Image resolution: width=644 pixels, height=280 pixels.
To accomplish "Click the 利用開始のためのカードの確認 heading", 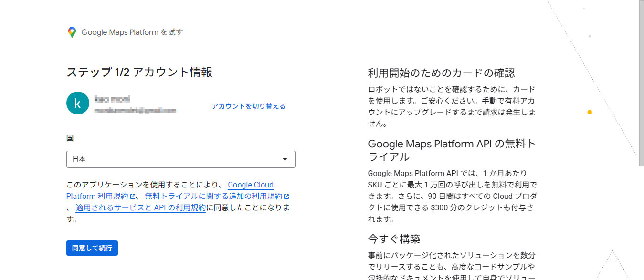I will coord(441,73).
